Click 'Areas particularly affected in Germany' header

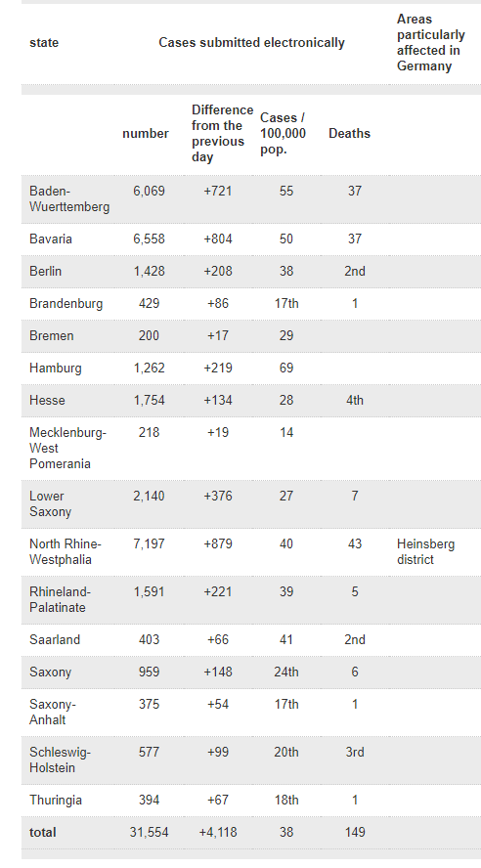[x=430, y=43]
